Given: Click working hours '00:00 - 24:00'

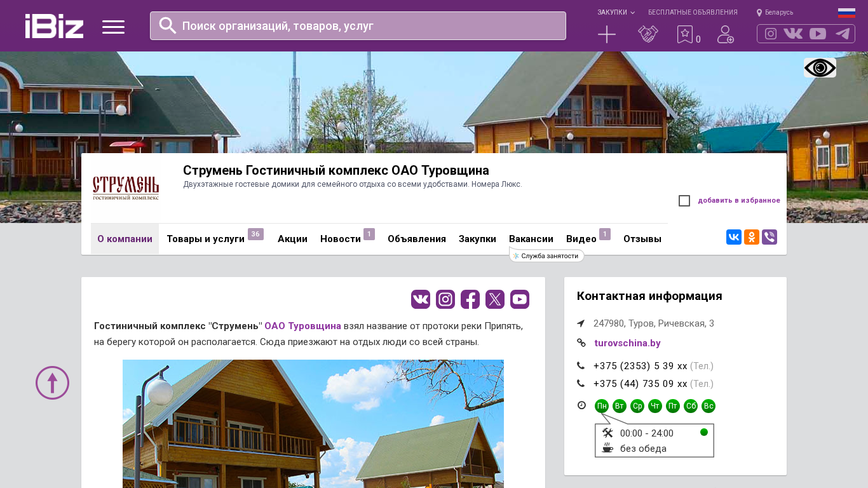Looking at the screenshot, I should [647, 433].
